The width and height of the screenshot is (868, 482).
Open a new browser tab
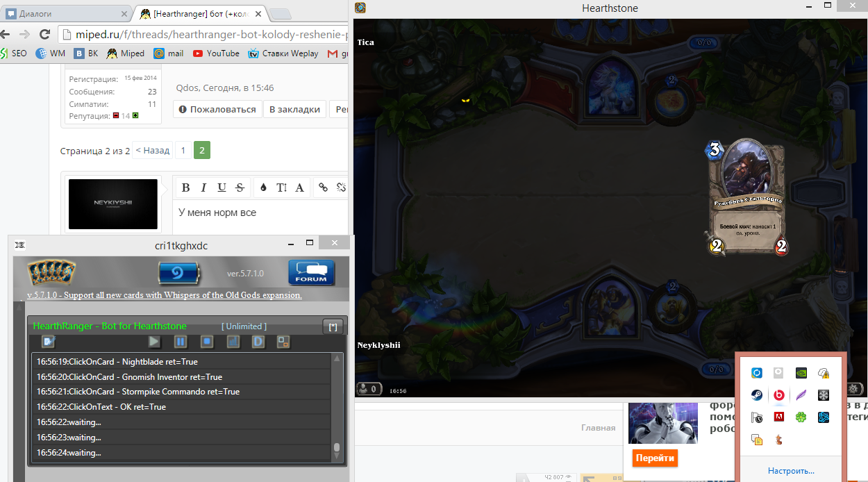pyautogui.click(x=281, y=14)
